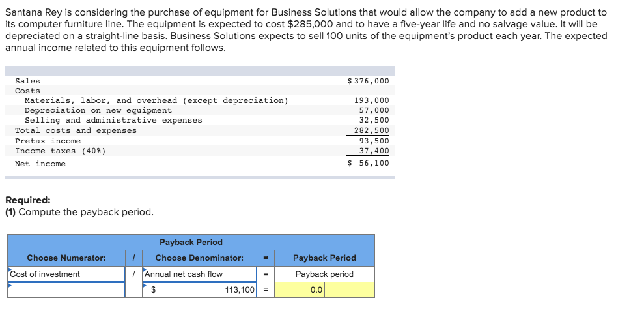Image resolution: width=644 pixels, height=326 pixels.
Task: Click the 'Payback Period' table title
Action: click(x=191, y=242)
